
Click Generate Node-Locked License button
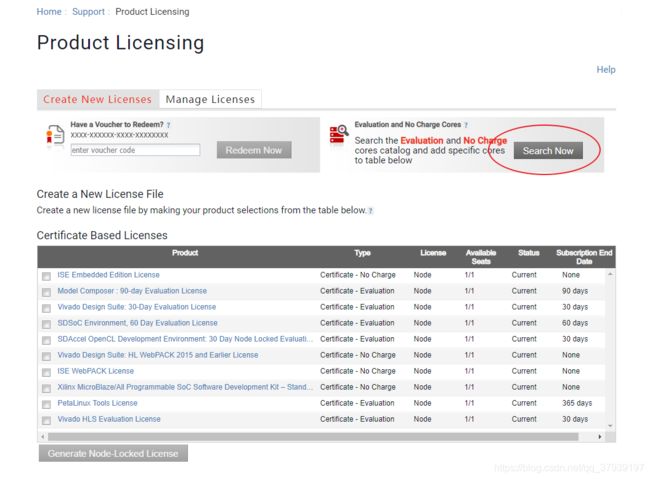point(113,453)
